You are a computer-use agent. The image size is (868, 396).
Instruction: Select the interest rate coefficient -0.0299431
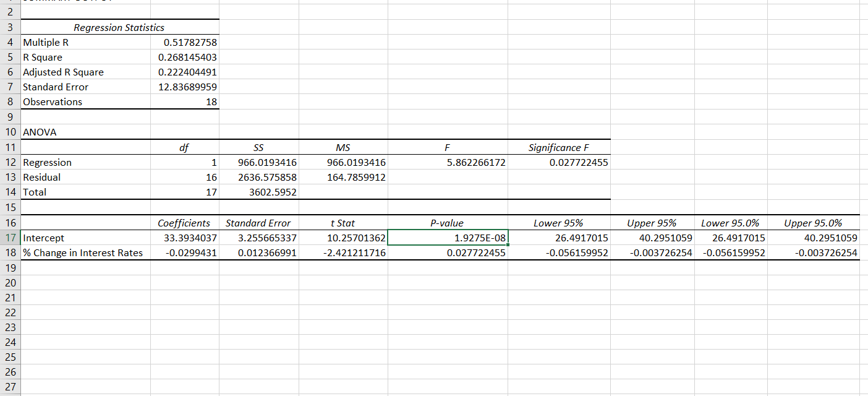point(185,252)
